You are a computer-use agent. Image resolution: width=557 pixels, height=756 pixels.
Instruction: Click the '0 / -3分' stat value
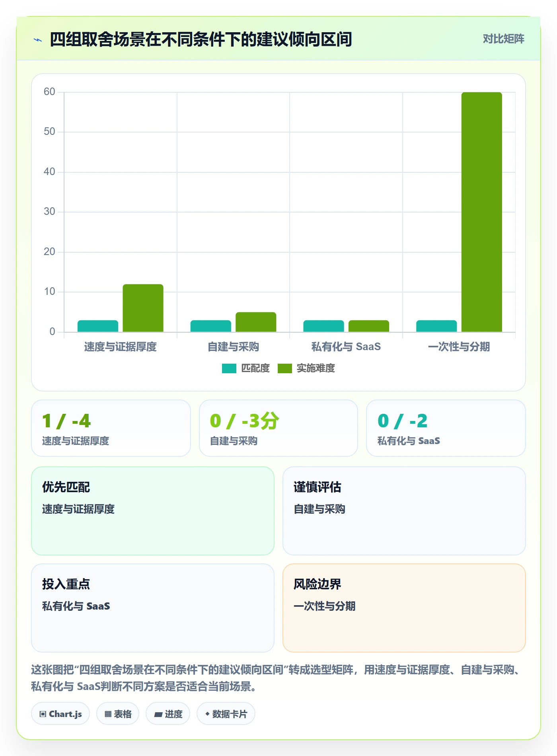click(245, 421)
